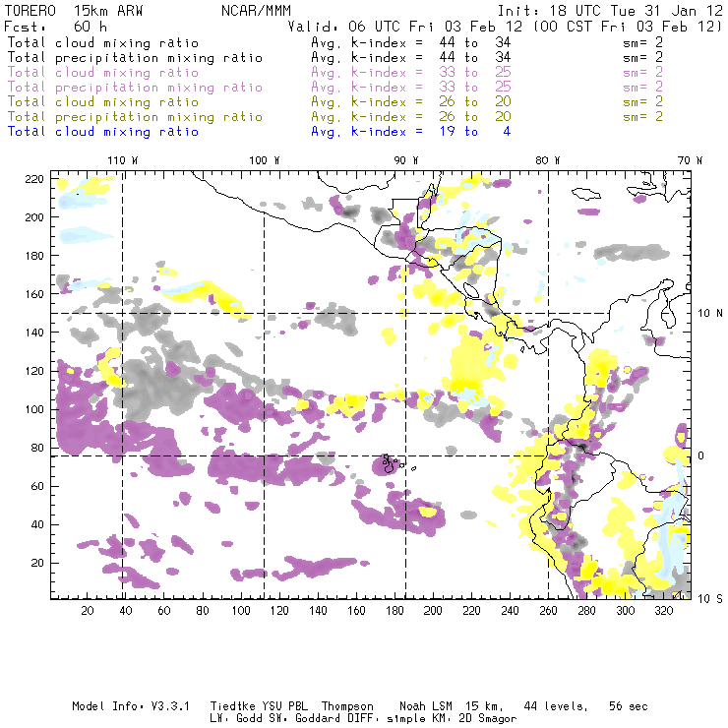Click the 'Noah LSM' footer text
728x728 pixels.
(x=426, y=706)
